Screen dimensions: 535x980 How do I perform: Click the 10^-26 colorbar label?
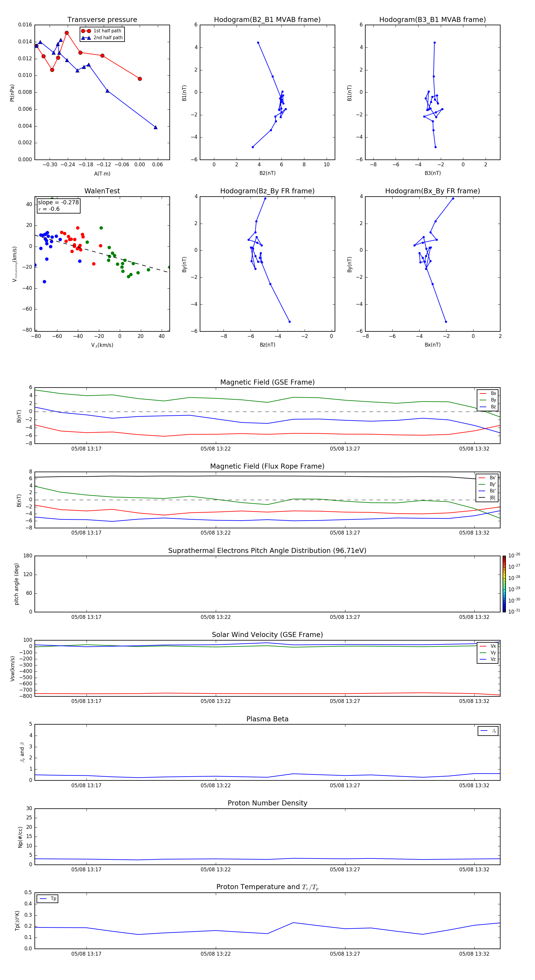(x=514, y=555)
